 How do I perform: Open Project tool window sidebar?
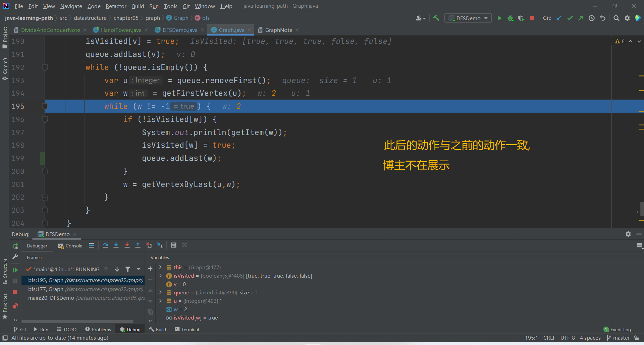coord(5,38)
